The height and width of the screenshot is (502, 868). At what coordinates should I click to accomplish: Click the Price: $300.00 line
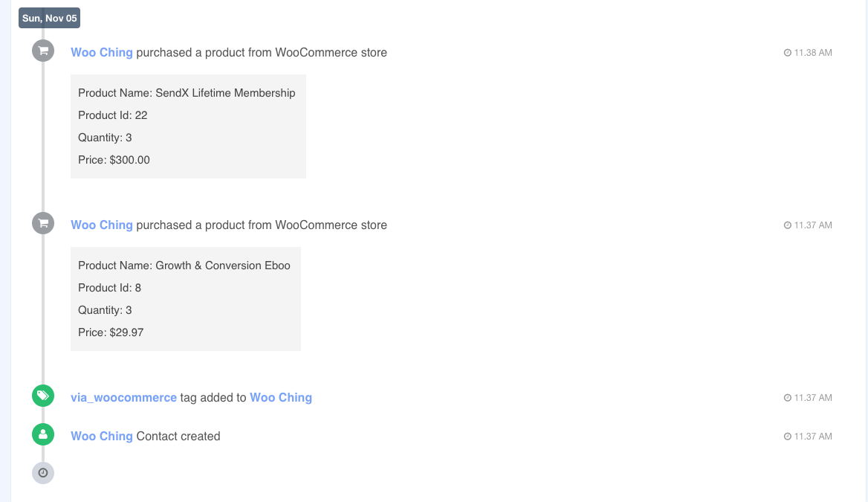(114, 160)
